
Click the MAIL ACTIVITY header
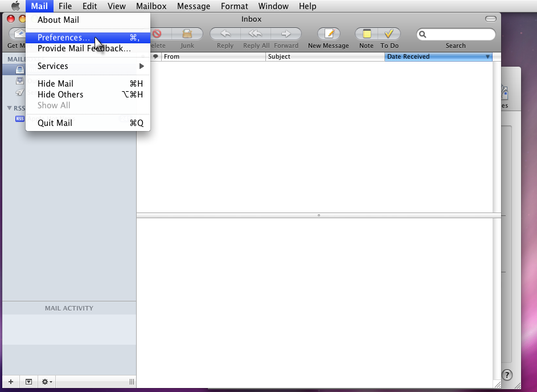pyautogui.click(x=69, y=308)
